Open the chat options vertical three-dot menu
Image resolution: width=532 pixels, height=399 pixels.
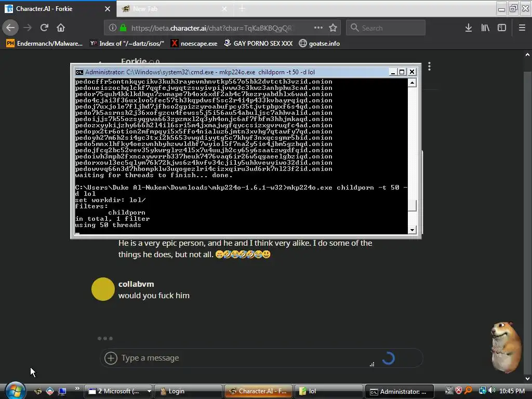click(429, 66)
